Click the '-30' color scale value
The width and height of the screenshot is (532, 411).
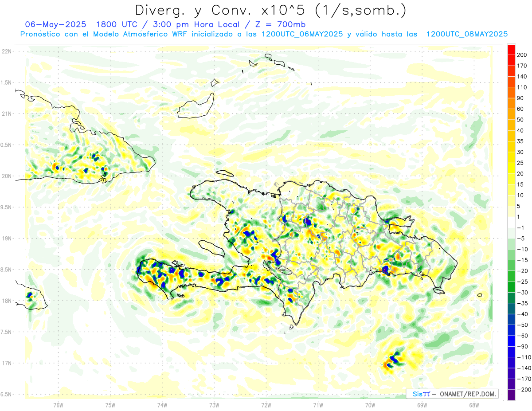pos(523,293)
